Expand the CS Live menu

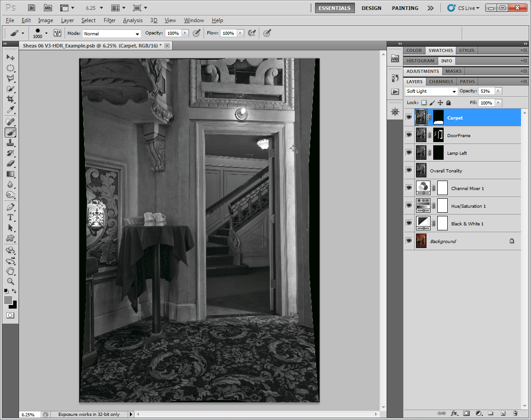463,8
